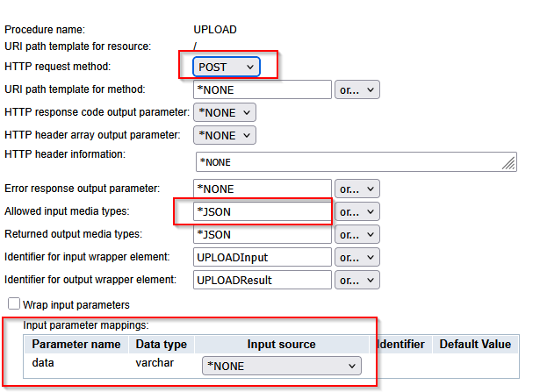Open HTTP header array output parameter dropdown
The image size is (540, 392).
point(224,135)
